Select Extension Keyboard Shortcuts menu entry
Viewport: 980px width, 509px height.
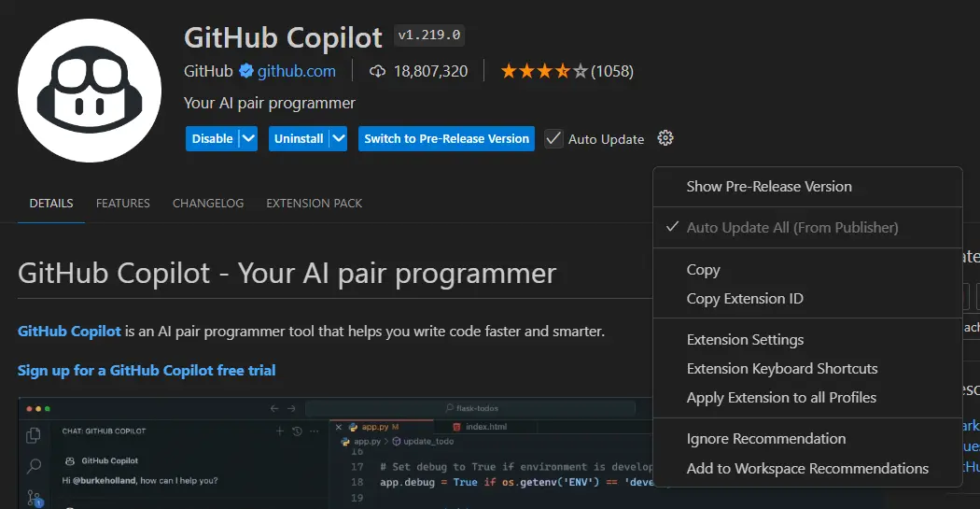[781, 369]
